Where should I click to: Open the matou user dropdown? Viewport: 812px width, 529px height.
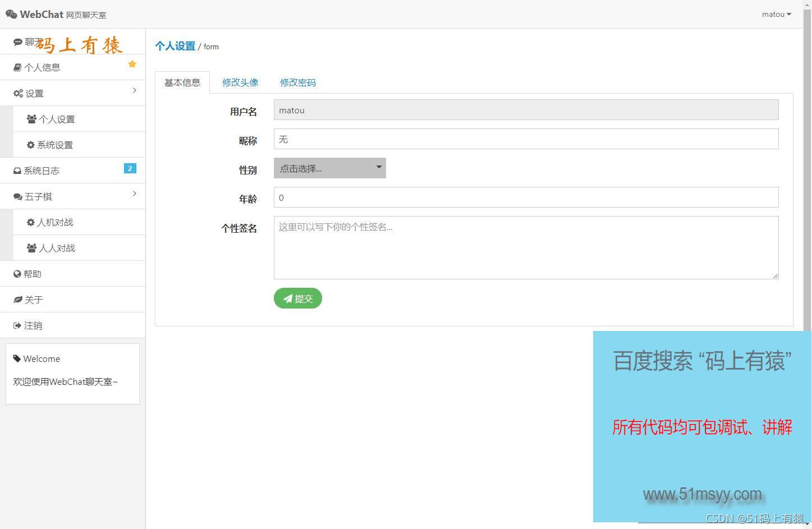tap(777, 14)
